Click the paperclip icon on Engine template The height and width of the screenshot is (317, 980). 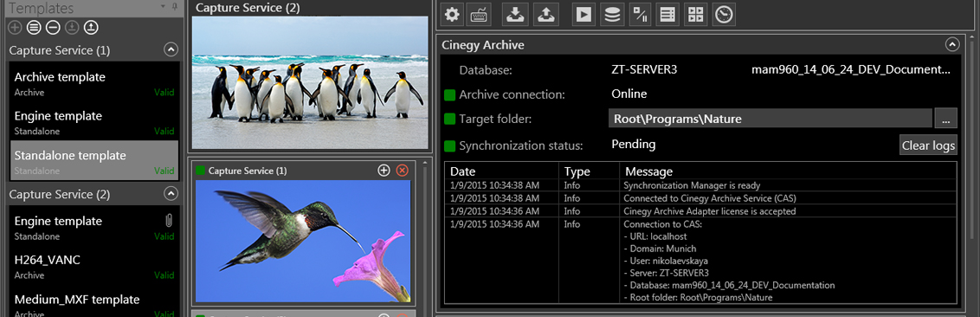pos(168,221)
